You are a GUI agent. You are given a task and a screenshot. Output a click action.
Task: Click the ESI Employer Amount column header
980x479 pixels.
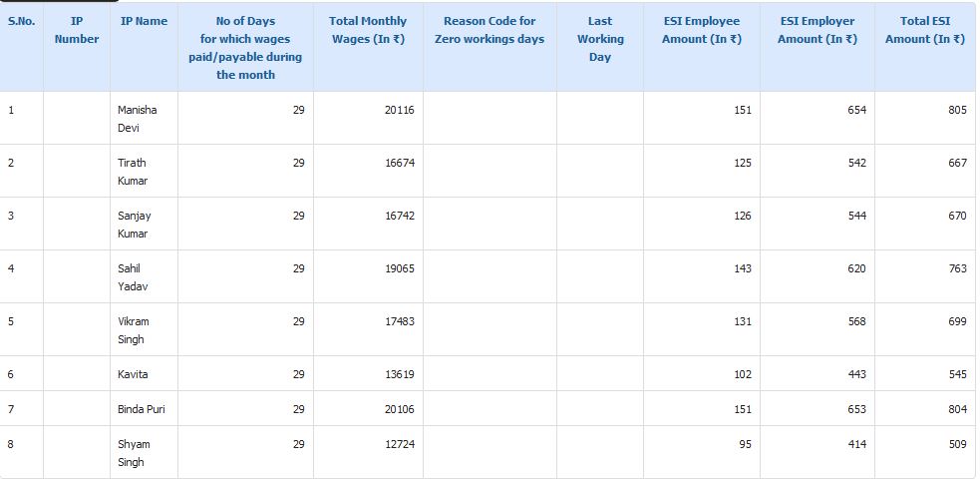click(817, 30)
